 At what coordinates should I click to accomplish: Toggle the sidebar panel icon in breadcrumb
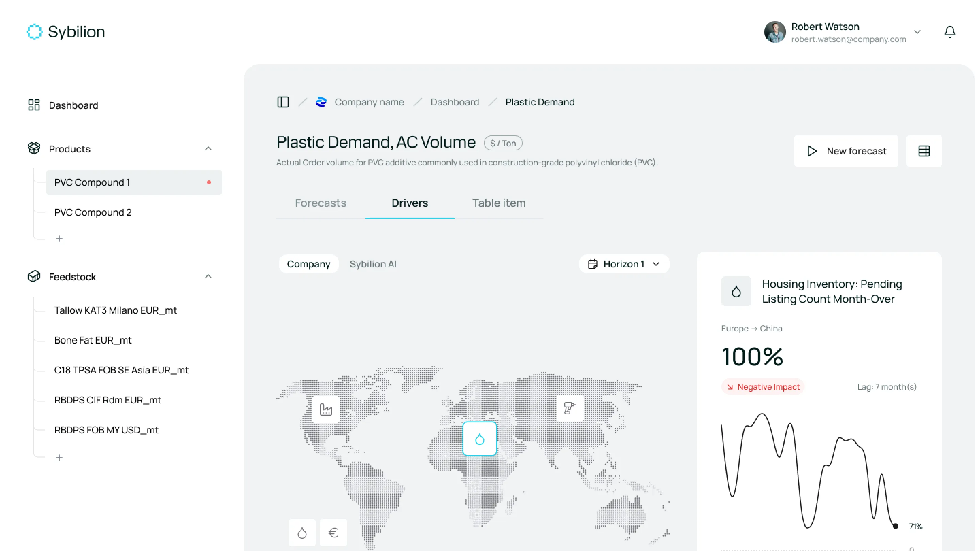pos(283,102)
